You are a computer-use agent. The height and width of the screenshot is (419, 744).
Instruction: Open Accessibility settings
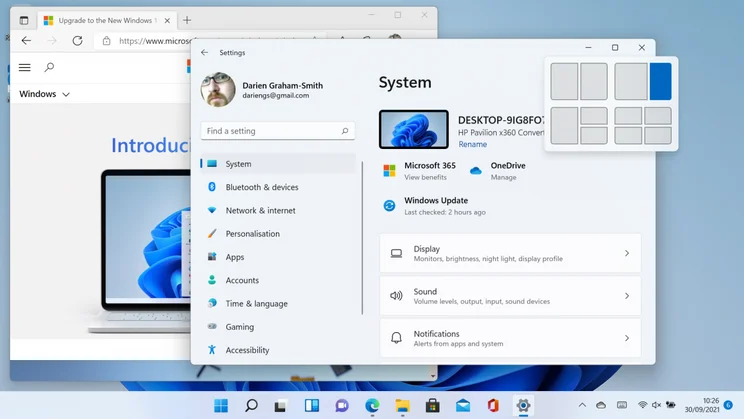[278, 350]
